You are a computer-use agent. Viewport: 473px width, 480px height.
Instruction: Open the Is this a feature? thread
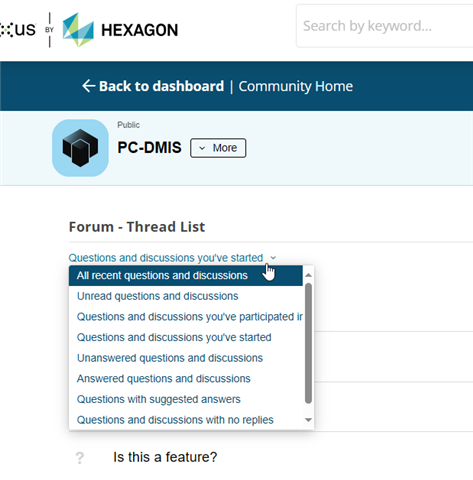coord(165,457)
